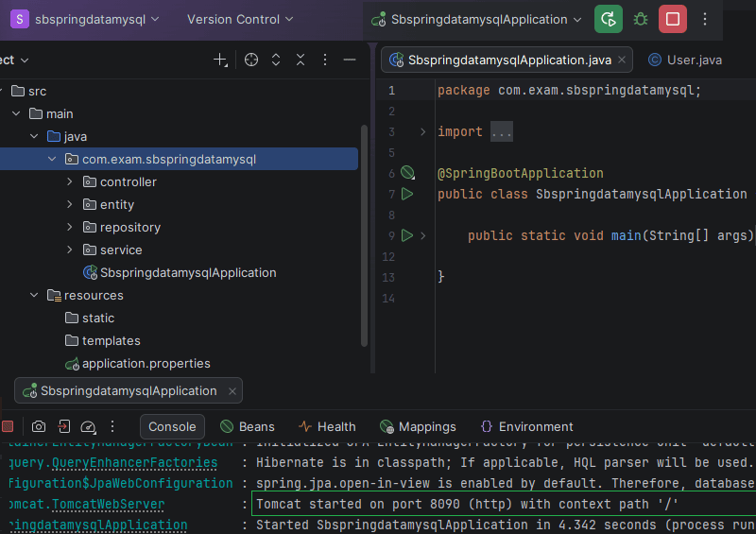The width and height of the screenshot is (756, 534).
Task: Run main method from gutter line 9
Action: point(407,235)
